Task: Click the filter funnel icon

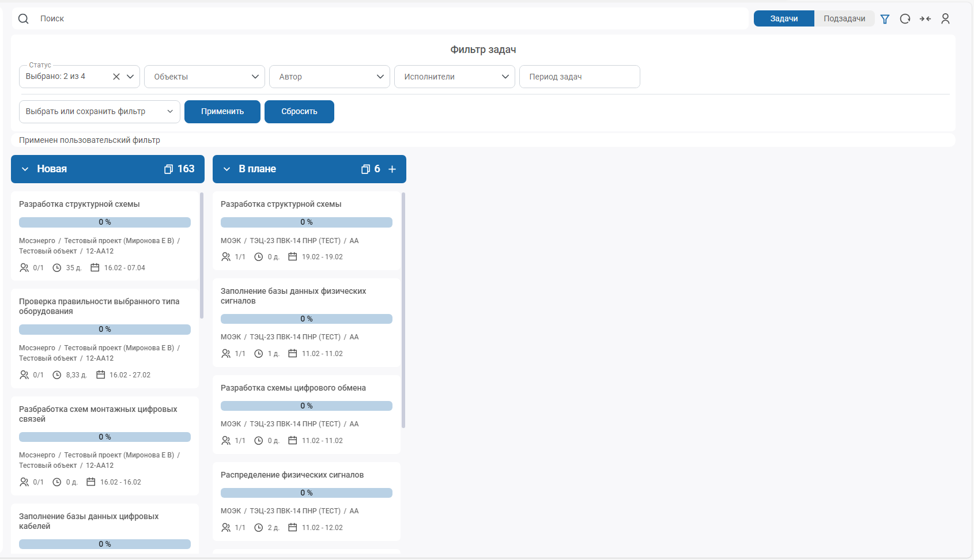Action: [x=885, y=19]
